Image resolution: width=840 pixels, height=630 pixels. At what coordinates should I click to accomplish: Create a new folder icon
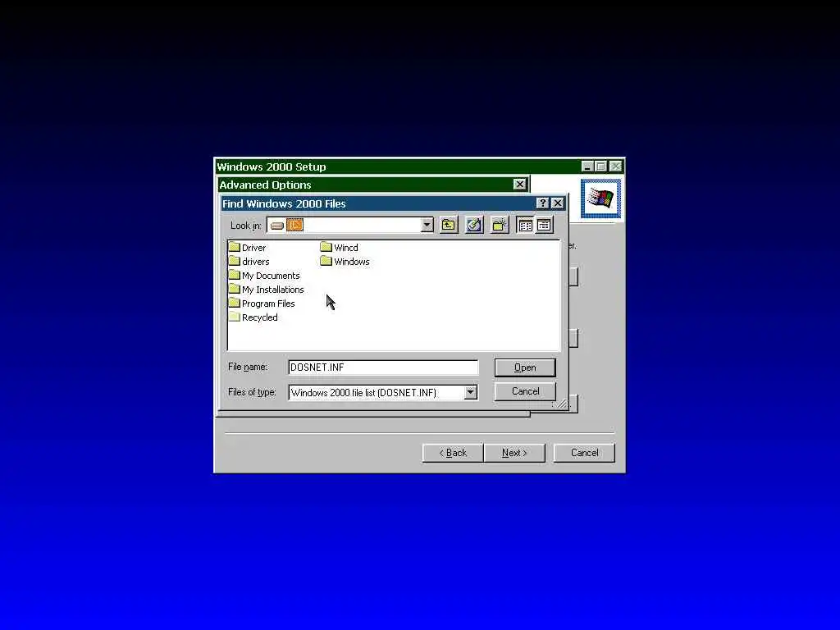click(x=500, y=225)
